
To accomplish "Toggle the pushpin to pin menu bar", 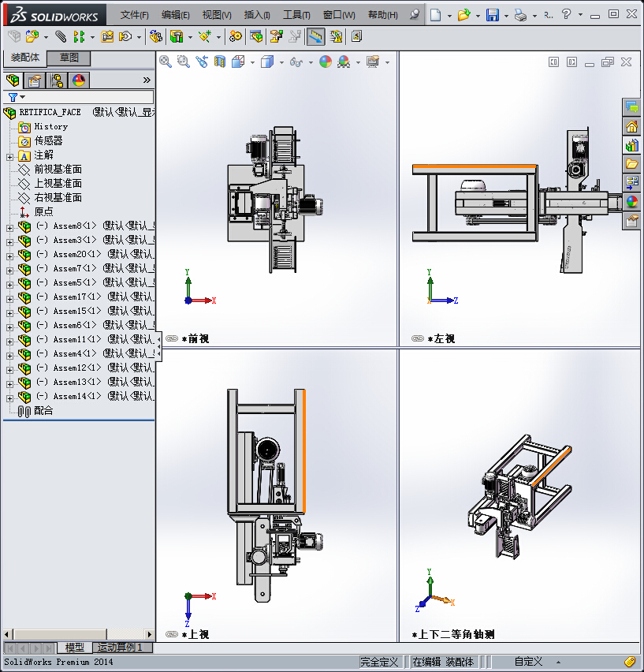I will pos(414,15).
